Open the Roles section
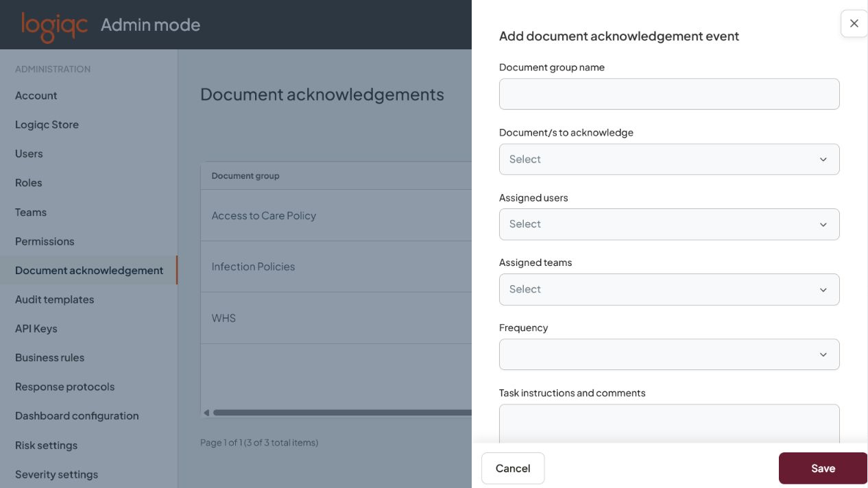 tap(29, 183)
